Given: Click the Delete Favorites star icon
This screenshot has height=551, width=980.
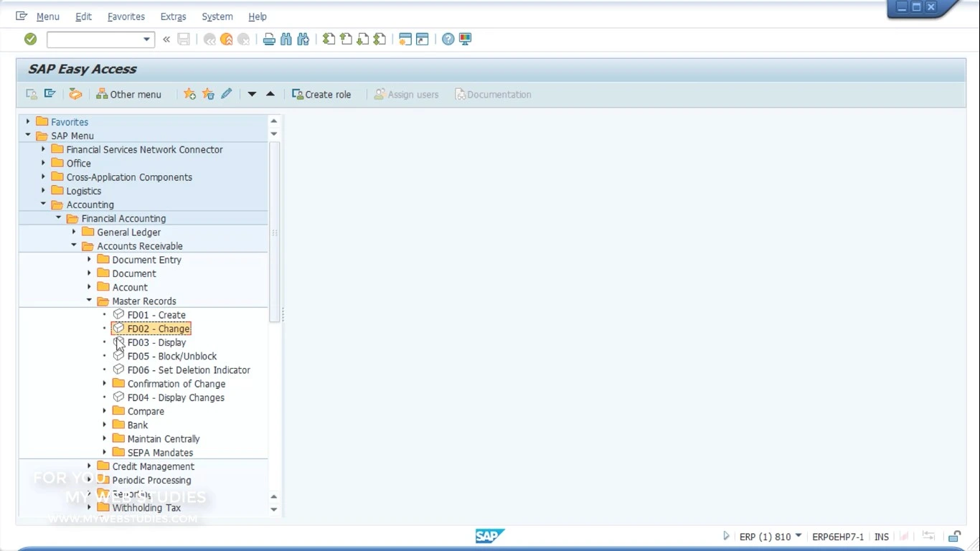Looking at the screenshot, I should point(208,94).
